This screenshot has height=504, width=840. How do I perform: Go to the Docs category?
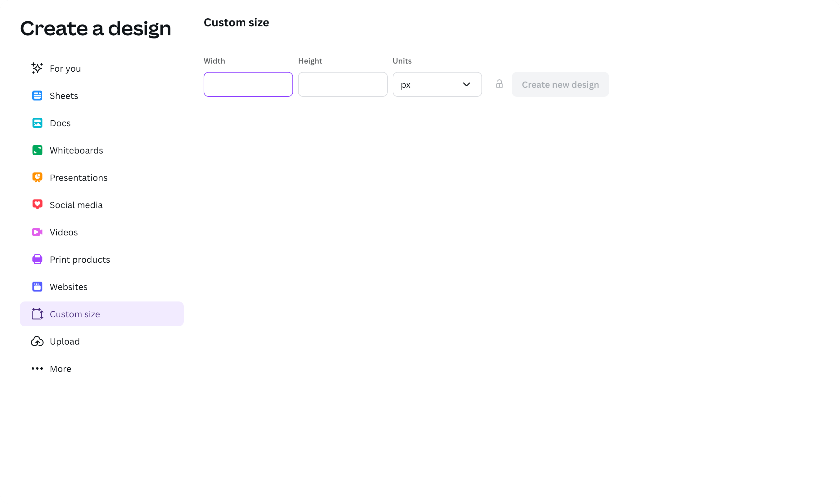point(102,123)
